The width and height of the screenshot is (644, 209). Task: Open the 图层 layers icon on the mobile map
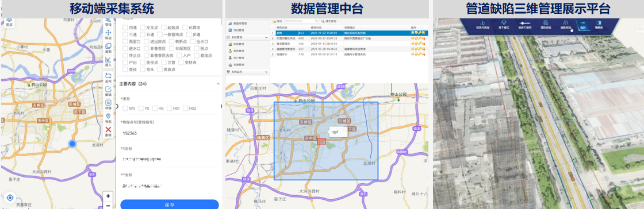(x=9, y=22)
